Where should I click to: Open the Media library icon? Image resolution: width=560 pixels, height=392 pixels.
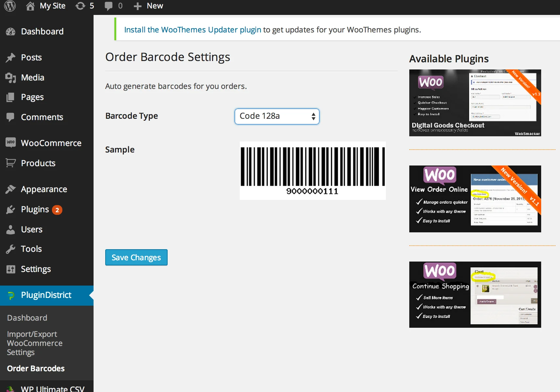point(11,78)
